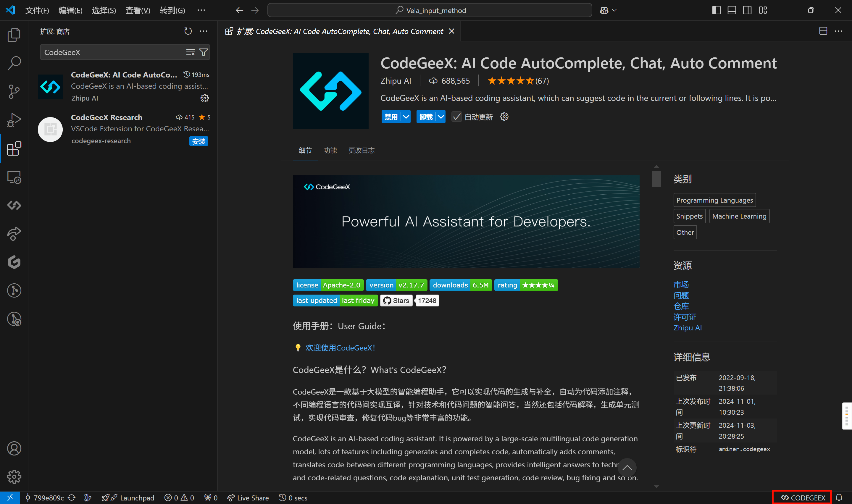Navigate forward with the right arrow
The width and height of the screenshot is (852, 504).
pyautogui.click(x=255, y=11)
